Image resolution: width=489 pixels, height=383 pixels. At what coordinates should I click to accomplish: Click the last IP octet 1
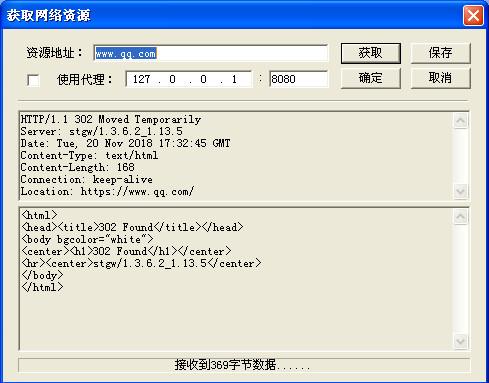(234, 79)
